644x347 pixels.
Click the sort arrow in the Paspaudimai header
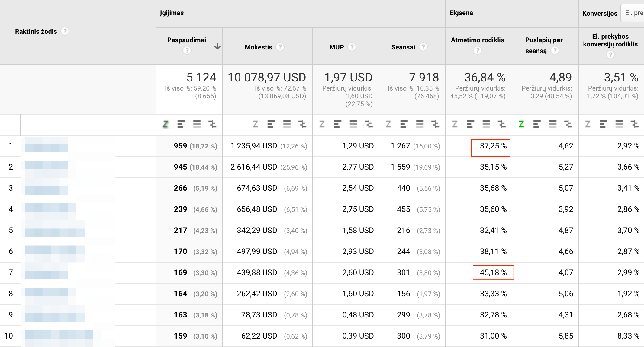217,46
